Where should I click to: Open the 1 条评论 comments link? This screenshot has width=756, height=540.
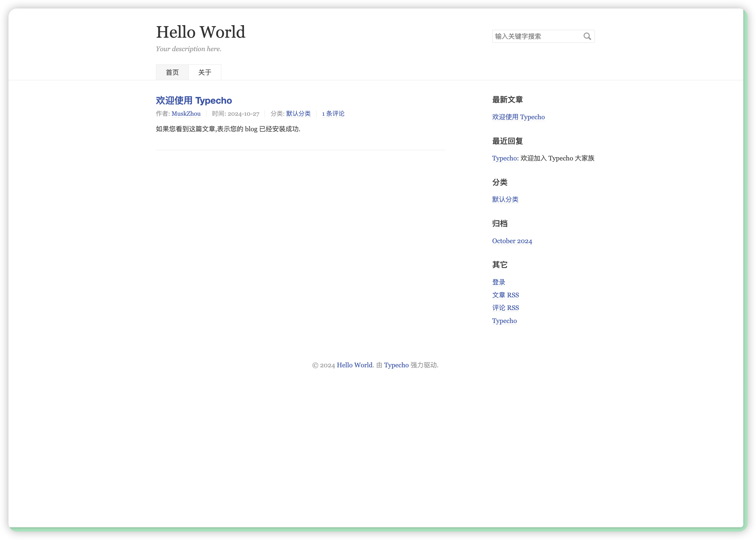point(333,114)
